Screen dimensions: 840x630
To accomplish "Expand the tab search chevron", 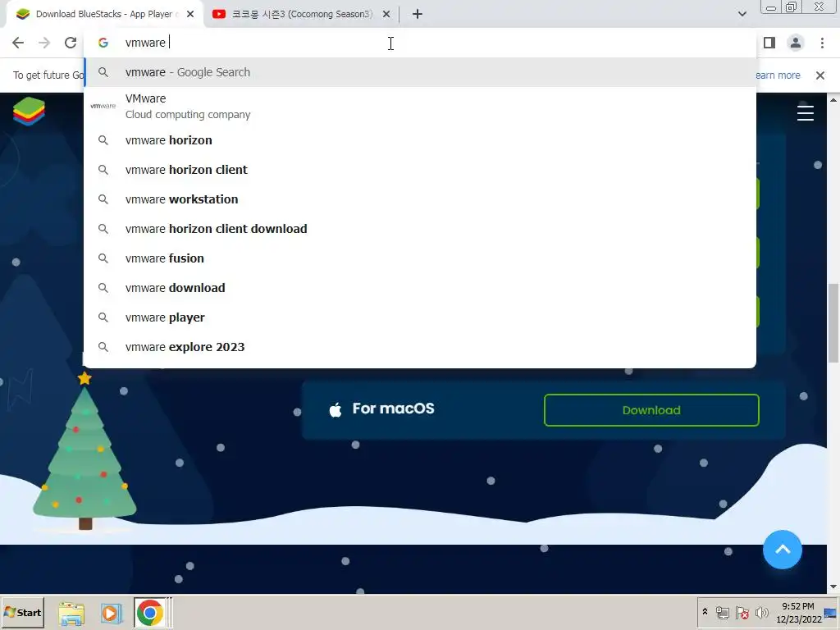I will [x=742, y=14].
